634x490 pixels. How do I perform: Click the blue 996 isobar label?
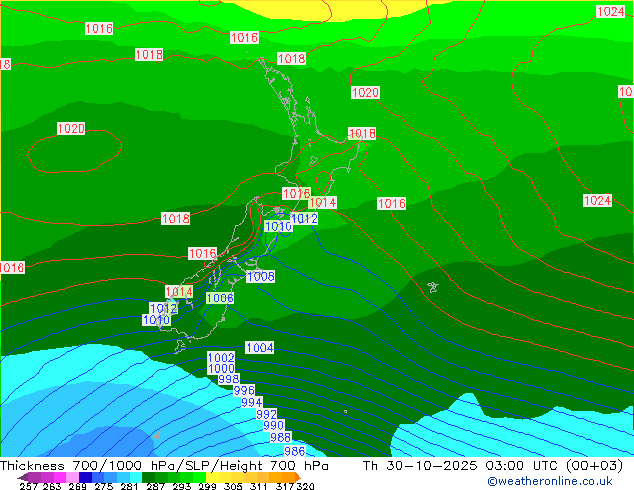point(244,391)
